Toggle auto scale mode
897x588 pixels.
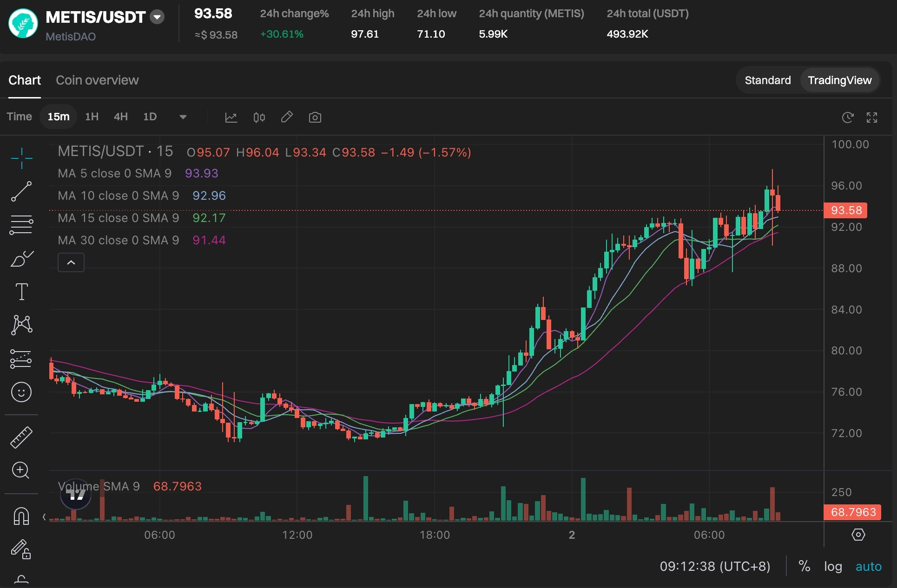[868, 567]
